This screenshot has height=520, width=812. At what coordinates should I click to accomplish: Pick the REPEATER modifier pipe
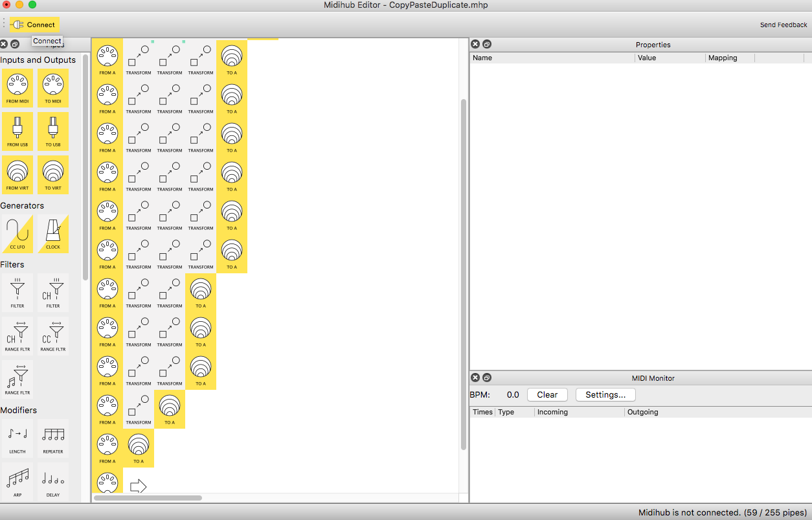click(53, 438)
